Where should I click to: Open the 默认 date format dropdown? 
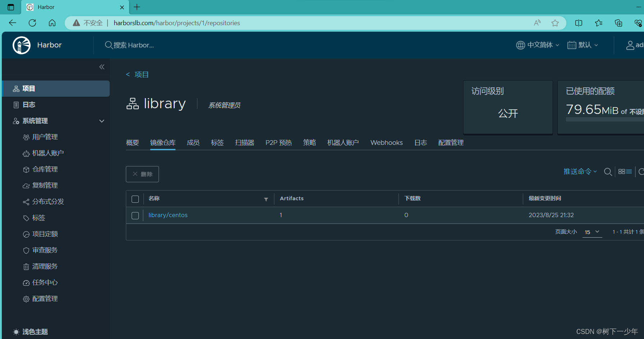click(583, 45)
